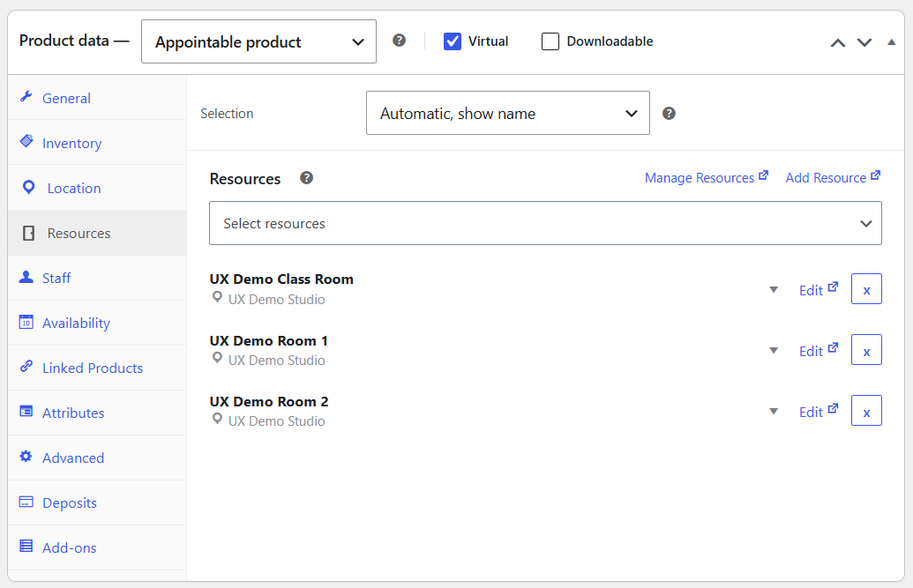This screenshot has width=913, height=588.
Task: Open the Availability tab
Action: (x=97, y=323)
